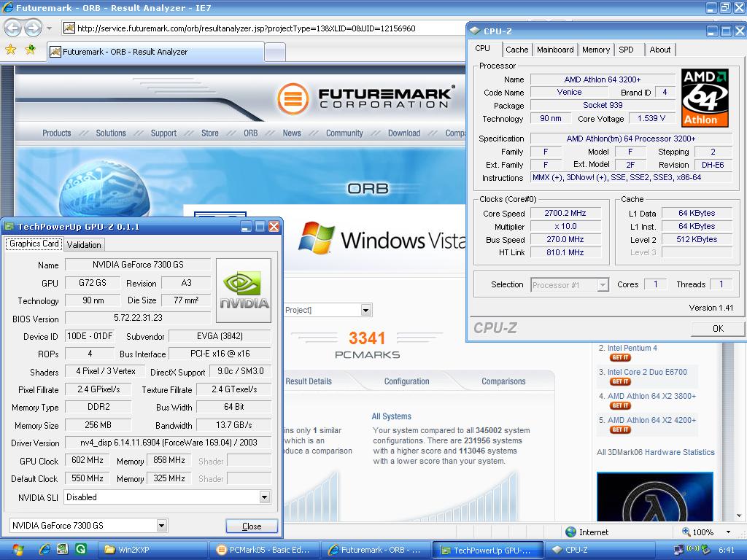The width and height of the screenshot is (747, 560).
Task: Click GET IT badge under Athlon 64 X2 4200+
Action: point(620,430)
